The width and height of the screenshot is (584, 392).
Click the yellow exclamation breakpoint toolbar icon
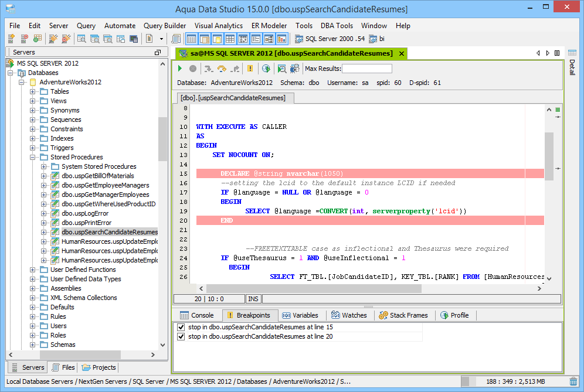click(x=250, y=69)
